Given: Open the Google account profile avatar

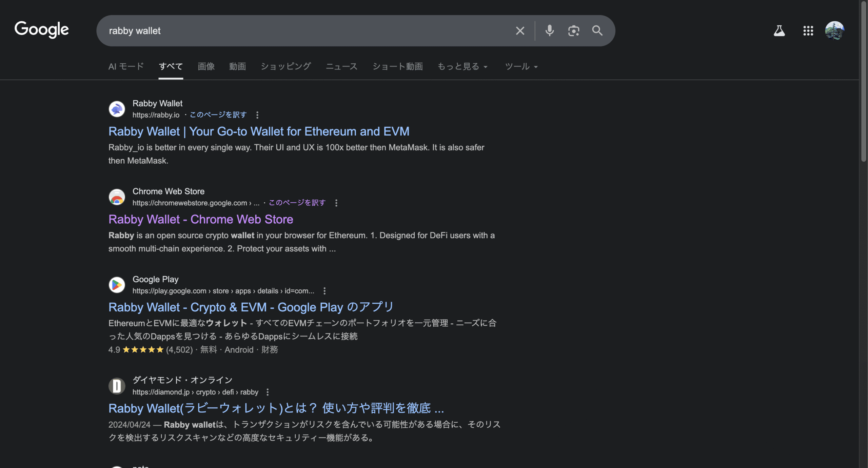Looking at the screenshot, I should click(x=834, y=31).
